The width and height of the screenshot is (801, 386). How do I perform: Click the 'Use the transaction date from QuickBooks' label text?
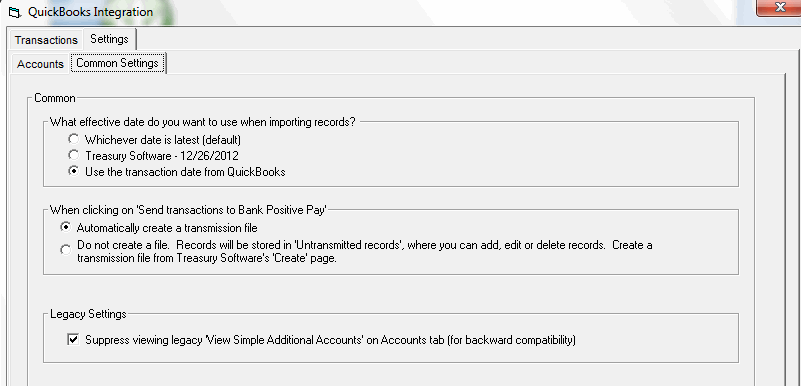185,172
